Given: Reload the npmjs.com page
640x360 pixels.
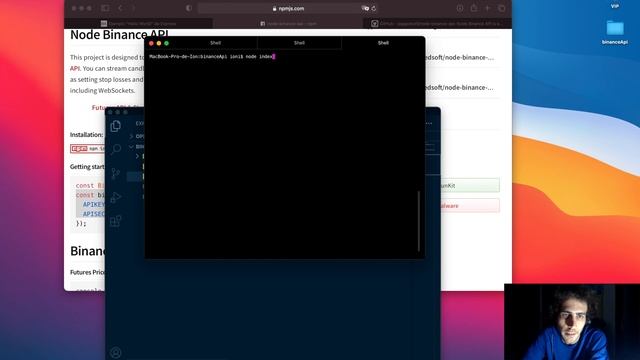Looking at the screenshot, I should point(373,8).
